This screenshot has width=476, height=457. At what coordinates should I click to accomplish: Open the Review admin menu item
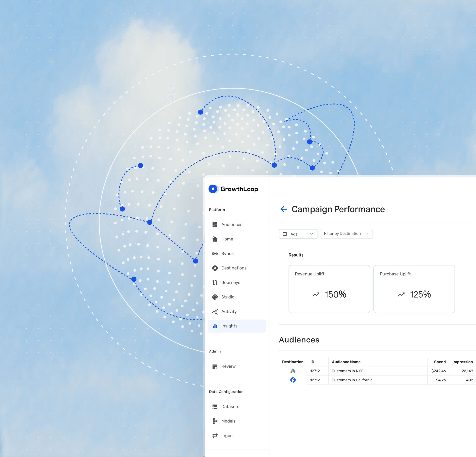[x=228, y=366]
